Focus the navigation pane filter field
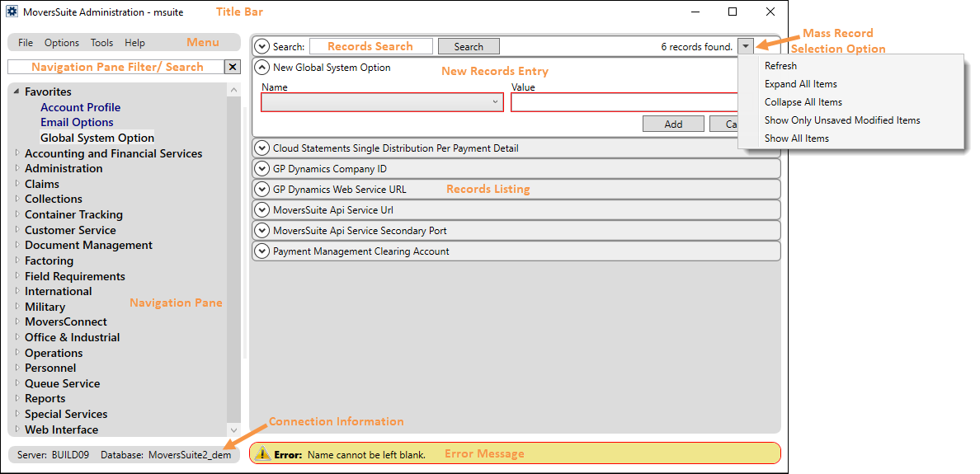980x474 pixels. [115, 67]
